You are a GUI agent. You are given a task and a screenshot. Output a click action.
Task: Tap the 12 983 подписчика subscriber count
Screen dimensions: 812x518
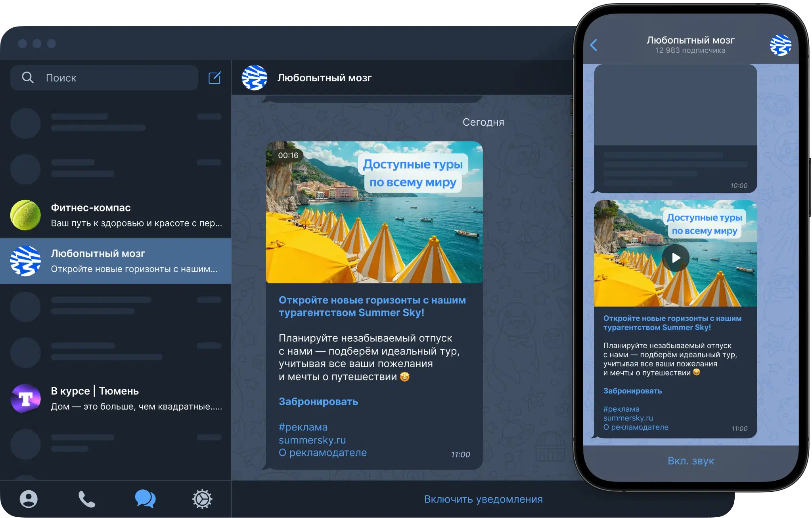click(690, 50)
